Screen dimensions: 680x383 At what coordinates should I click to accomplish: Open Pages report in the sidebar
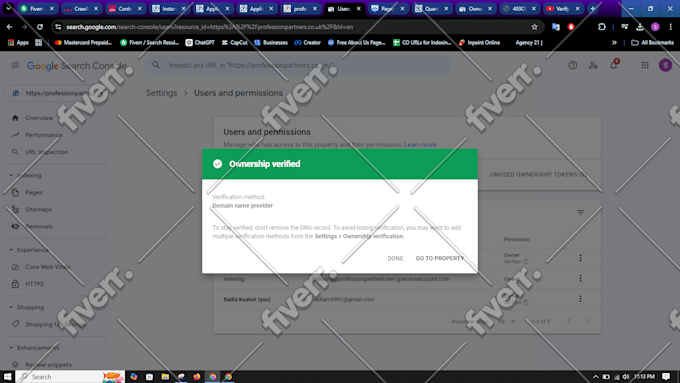pos(34,192)
